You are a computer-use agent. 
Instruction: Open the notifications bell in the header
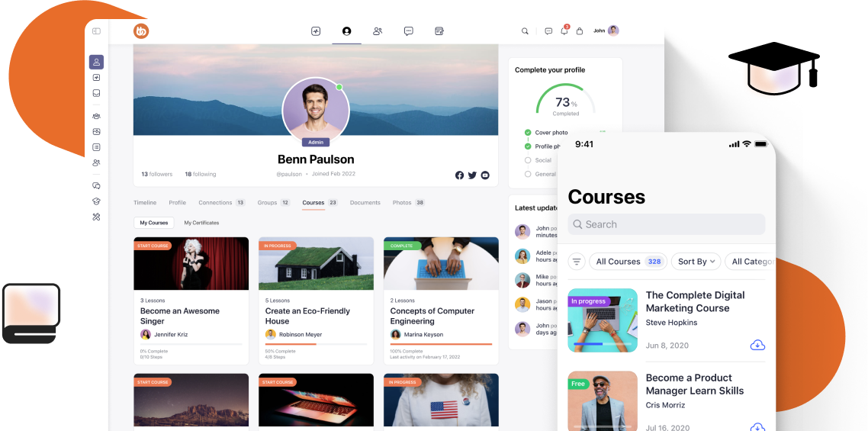pos(564,31)
